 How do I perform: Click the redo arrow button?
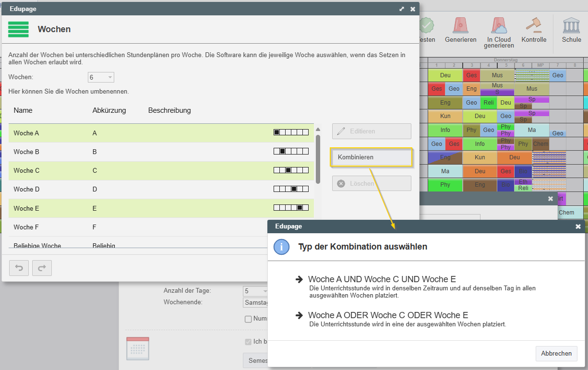(x=42, y=268)
